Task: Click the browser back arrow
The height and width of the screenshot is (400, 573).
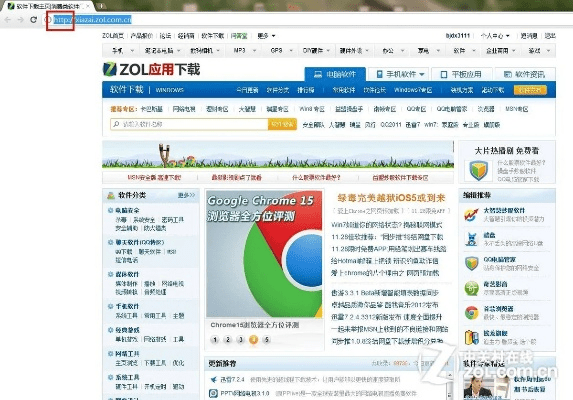Action: (7, 19)
